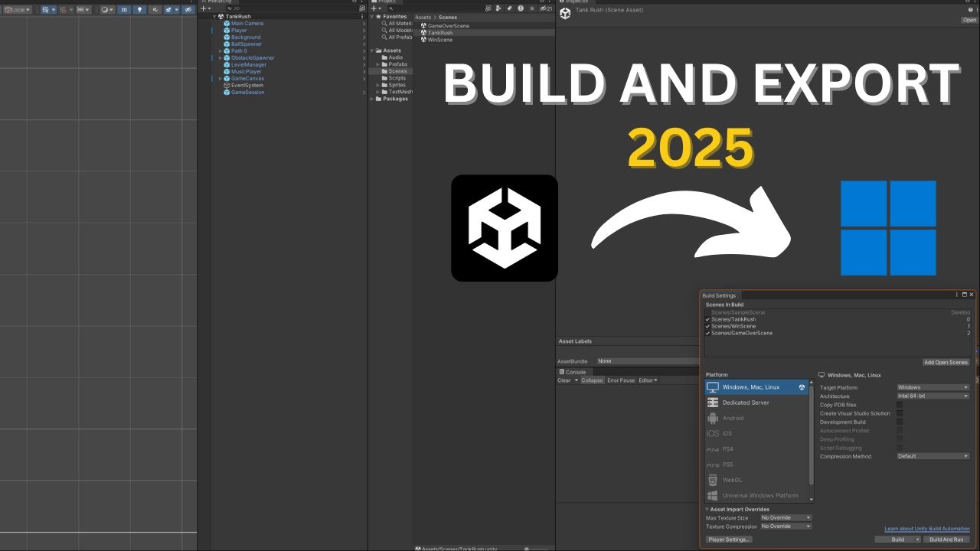Collapse Favorites in Project panel
The width and height of the screenshot is (980, 551).
pyautogui.click(x=372, y=16)
